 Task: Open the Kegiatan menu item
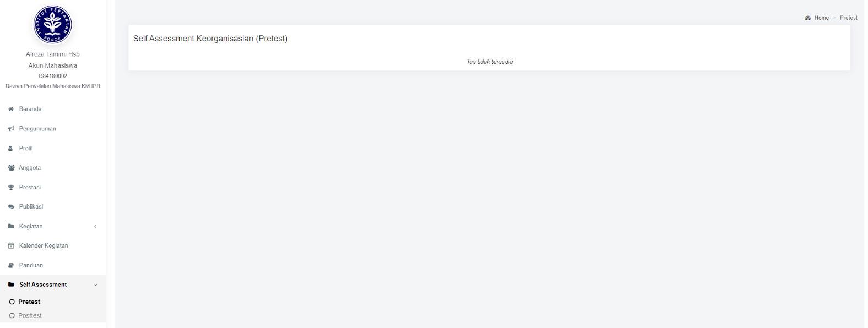[31, 227]
